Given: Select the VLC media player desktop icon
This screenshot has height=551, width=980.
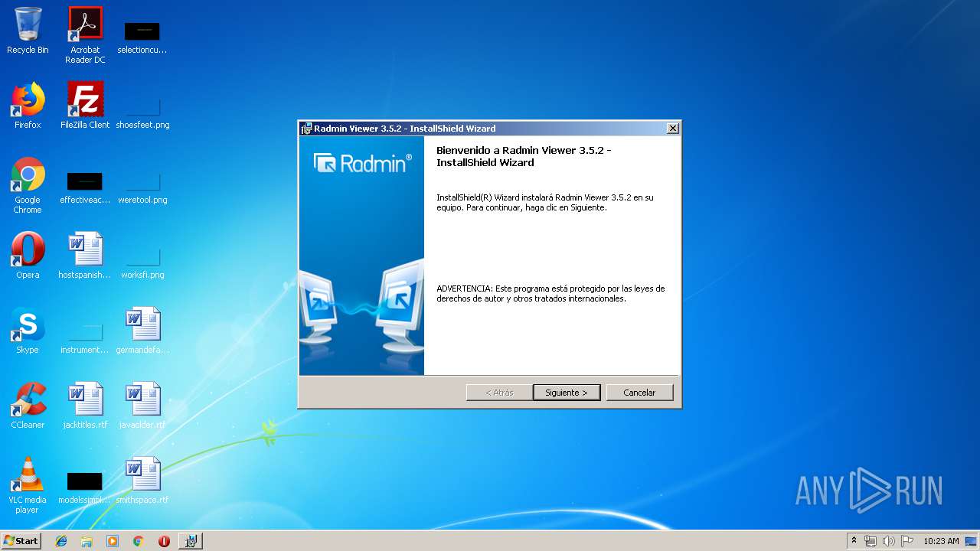Looking at the screenshot, I should (x=28, y=485).
